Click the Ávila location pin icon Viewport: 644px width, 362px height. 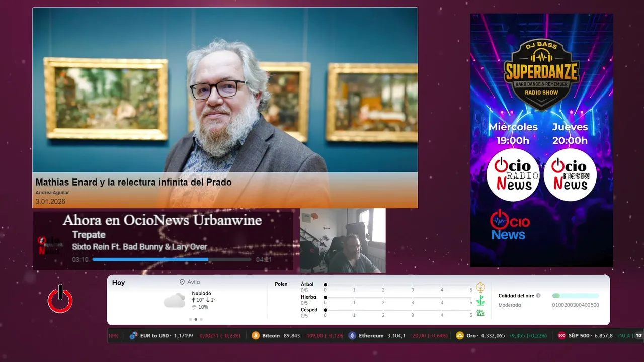(182, 282)
